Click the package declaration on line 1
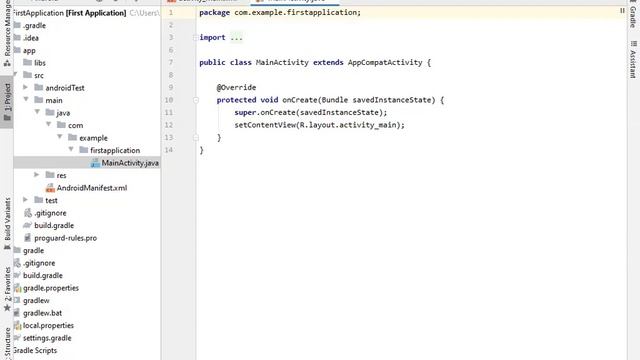Screen dimensions: 640x360 click(x=280, y=13)
